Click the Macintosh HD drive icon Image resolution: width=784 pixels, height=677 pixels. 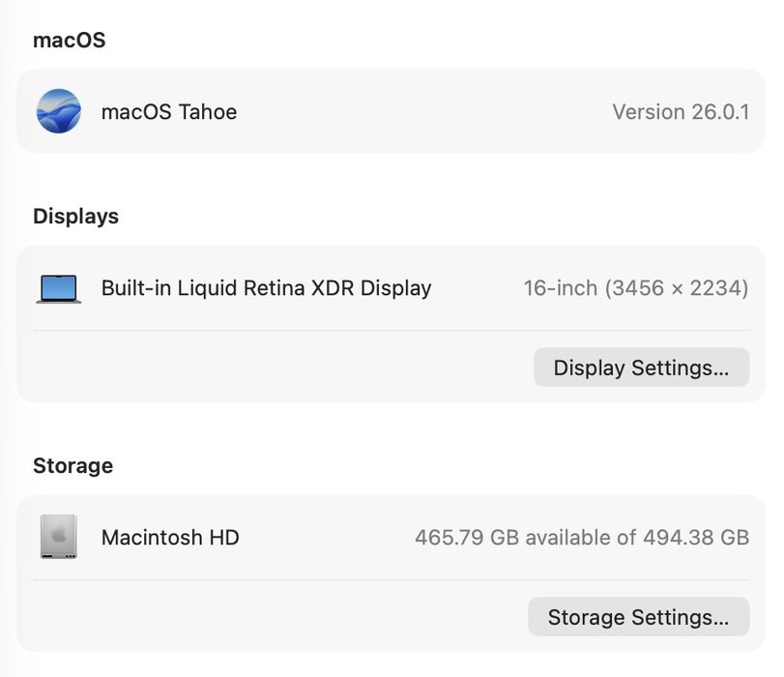(x=58, y=537)
